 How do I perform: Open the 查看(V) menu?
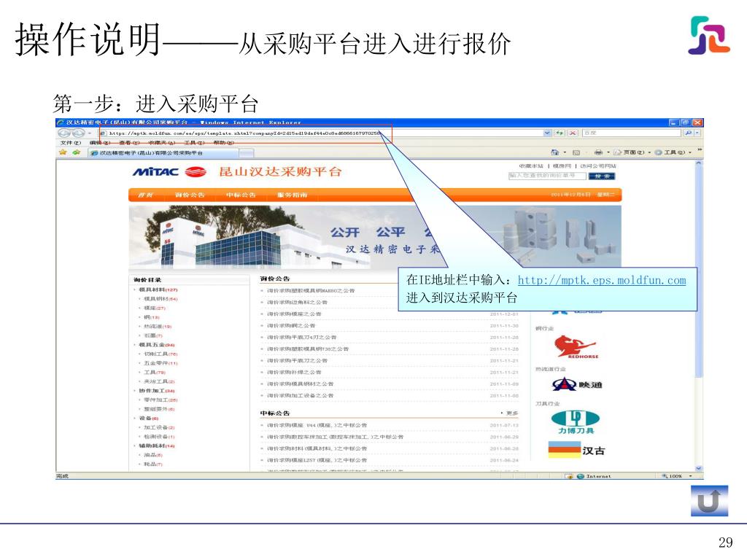[x=129, y=142]
